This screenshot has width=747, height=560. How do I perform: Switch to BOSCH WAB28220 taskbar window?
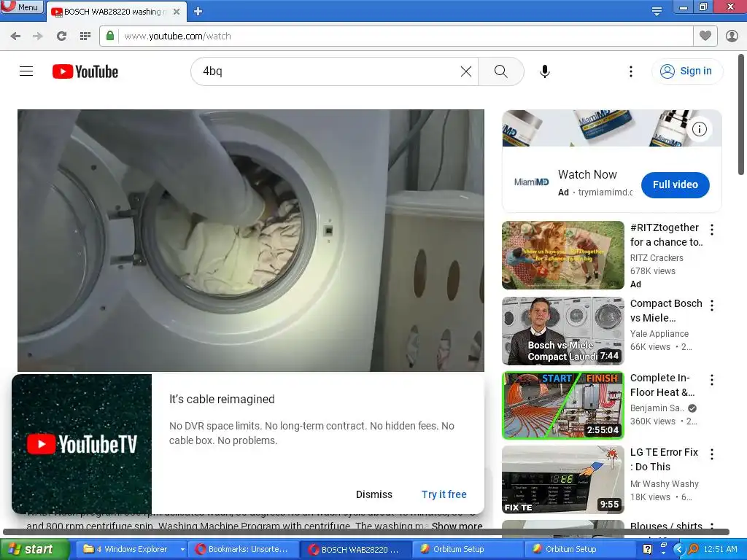point(355,549)
